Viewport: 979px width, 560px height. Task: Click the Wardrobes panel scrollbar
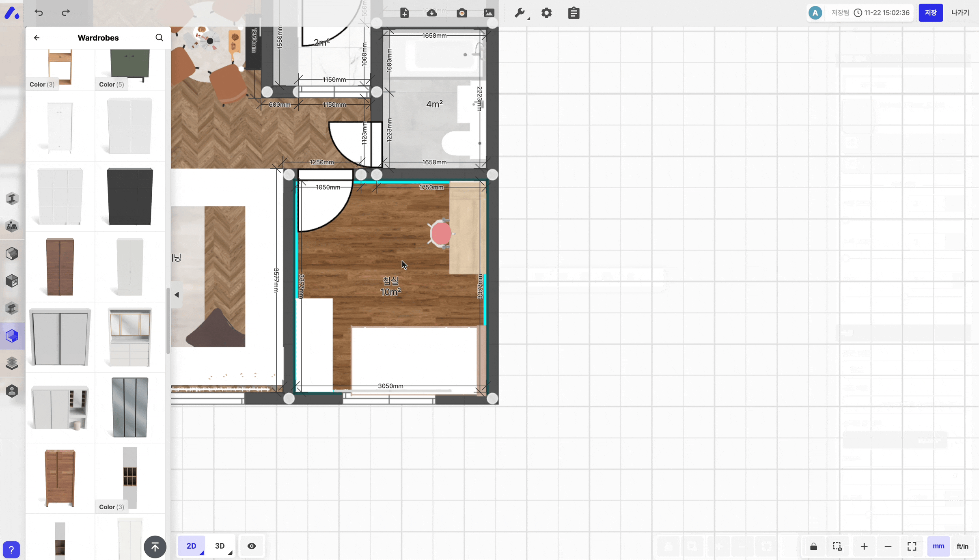168,321
